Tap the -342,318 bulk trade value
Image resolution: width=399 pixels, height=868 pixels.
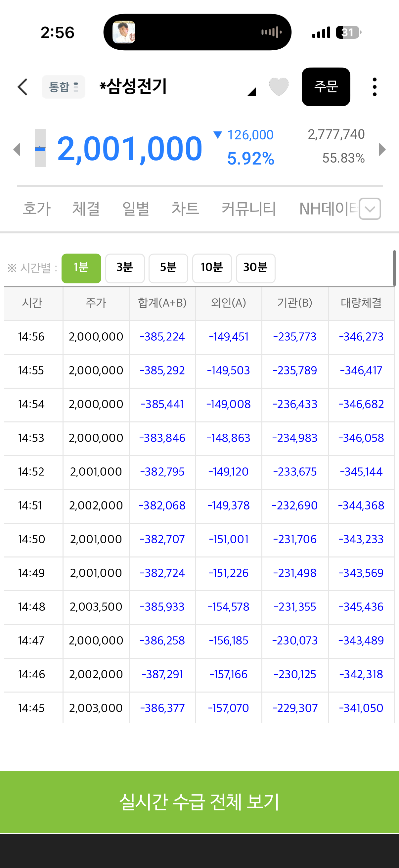[x=361, y=674]
